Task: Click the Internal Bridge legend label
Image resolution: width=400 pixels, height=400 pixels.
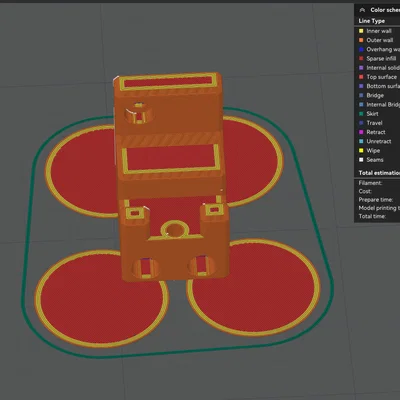Action: tap(383, 105)
